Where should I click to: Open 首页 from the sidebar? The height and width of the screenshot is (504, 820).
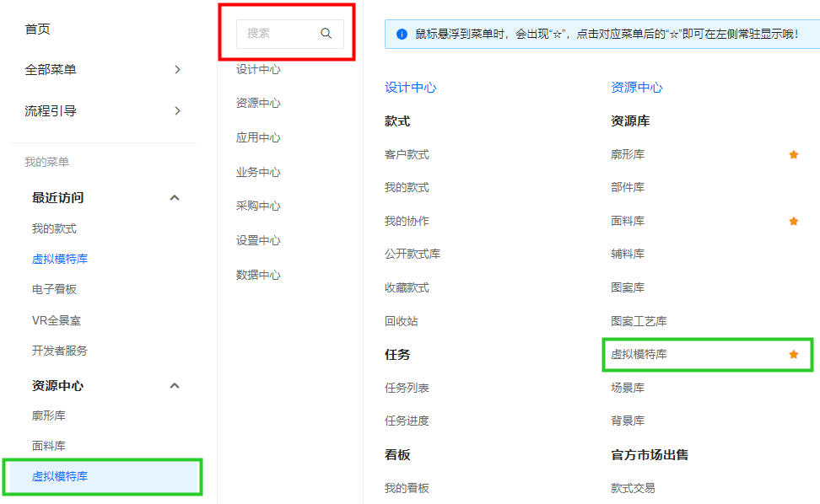pyautogui.click(x=38, y=29)
